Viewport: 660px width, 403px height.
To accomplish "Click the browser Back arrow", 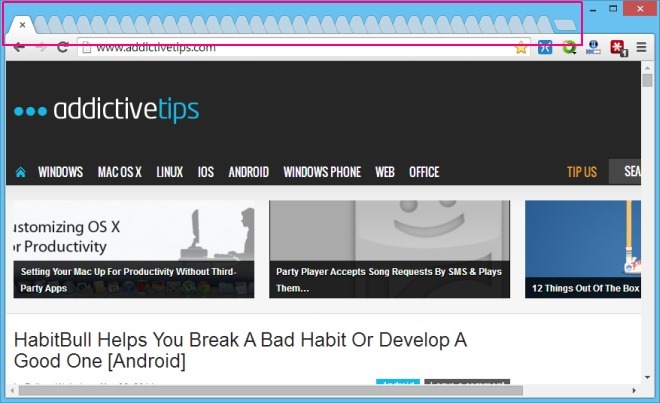I will 19,47.
